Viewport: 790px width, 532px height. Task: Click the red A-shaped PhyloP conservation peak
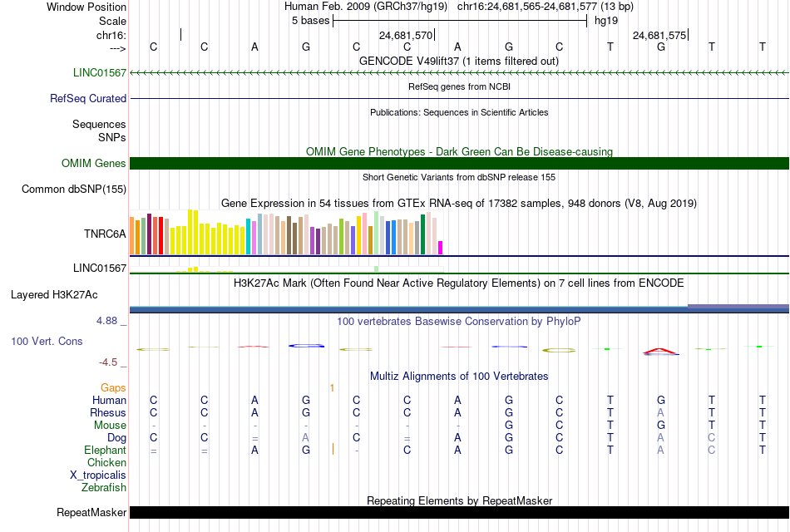click(x=660, y=351)
